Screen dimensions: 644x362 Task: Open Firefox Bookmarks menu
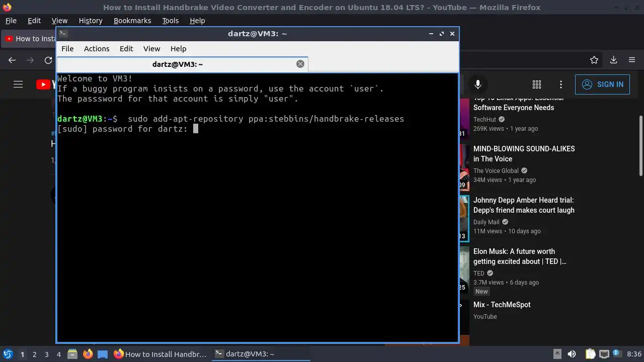pos(132,21)
